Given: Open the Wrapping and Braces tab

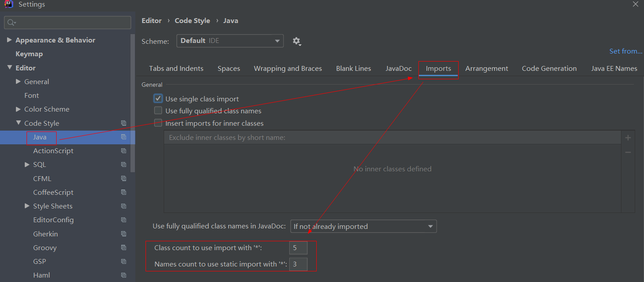Looking at the screenshot, I should pos(288,69).
